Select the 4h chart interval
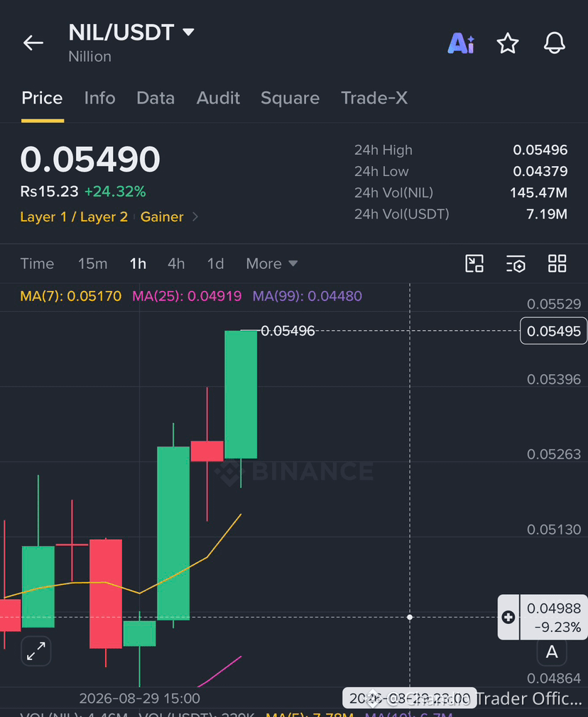The image size is (588, 717). click(176, 263)
